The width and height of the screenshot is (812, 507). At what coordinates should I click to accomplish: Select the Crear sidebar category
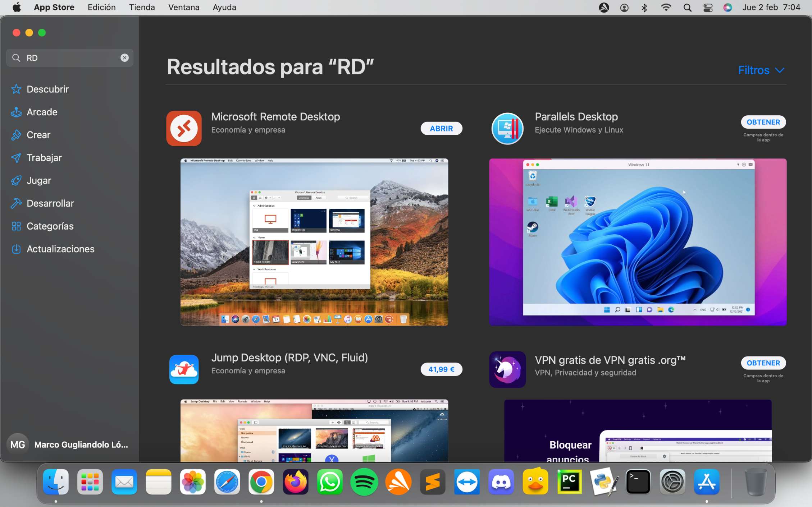[31, 135]
